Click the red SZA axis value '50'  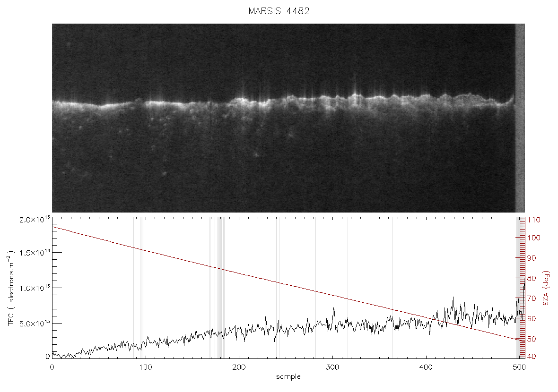[532, 339]
